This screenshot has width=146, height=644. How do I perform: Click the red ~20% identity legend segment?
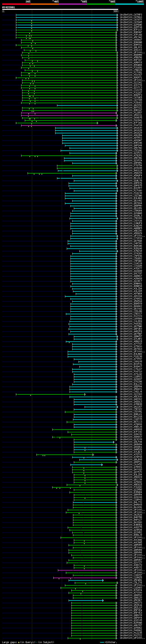(x=16, y=4)
